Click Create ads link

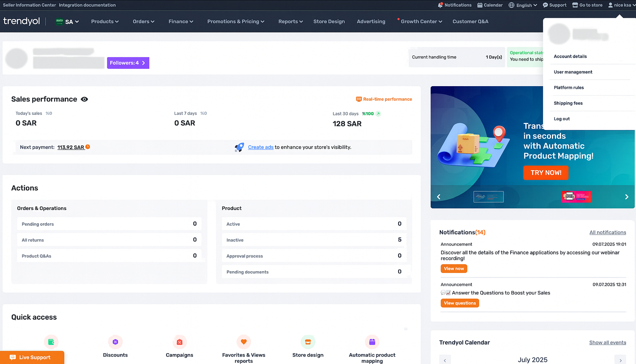[261, 147]
